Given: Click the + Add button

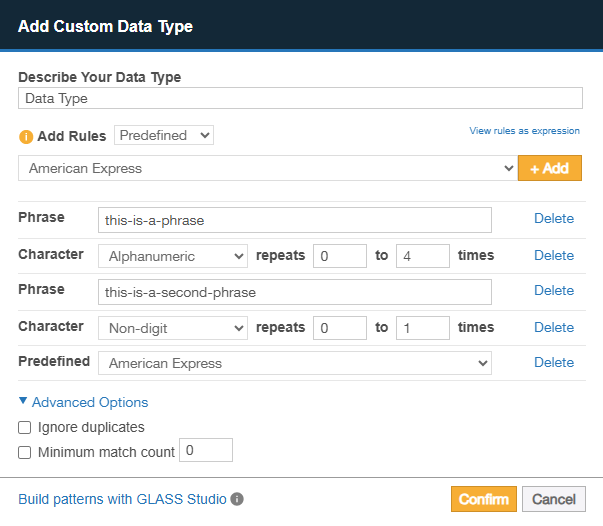Looking at the screenshot, I should point(549,168).
